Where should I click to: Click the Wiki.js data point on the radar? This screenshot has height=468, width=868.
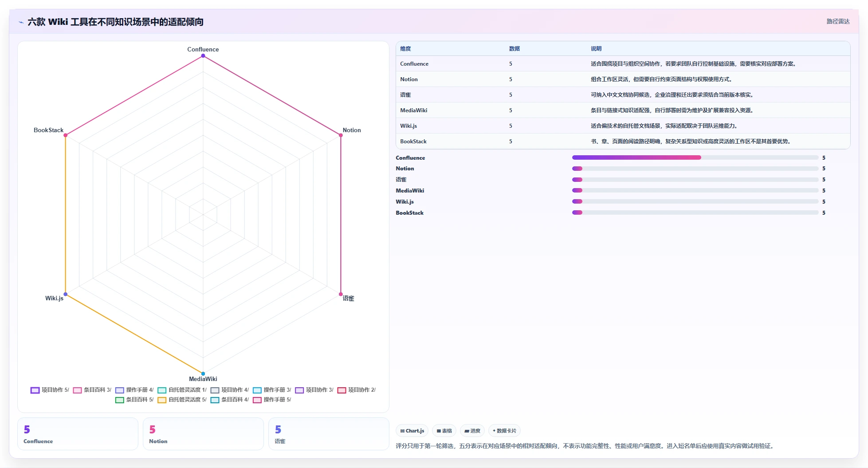66,294
